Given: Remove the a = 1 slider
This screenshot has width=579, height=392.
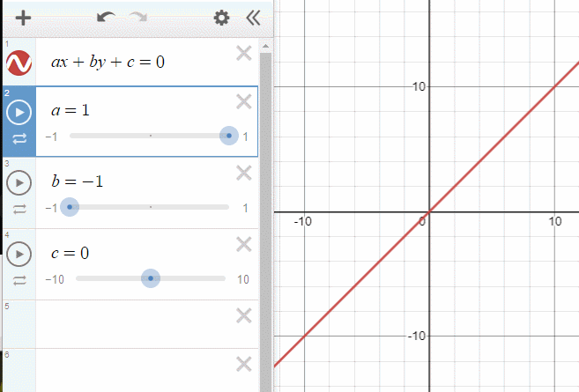Looking at the screenshot, I should (244, 102).
